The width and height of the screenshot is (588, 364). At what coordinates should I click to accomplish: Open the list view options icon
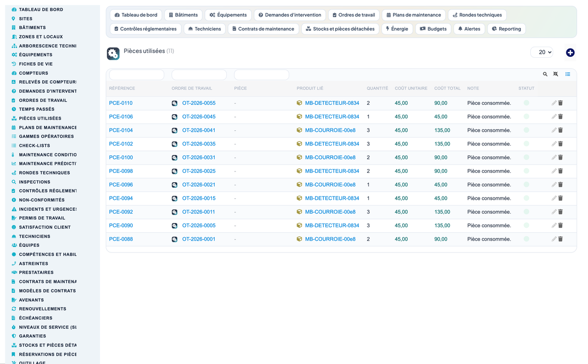click(567, 74)
